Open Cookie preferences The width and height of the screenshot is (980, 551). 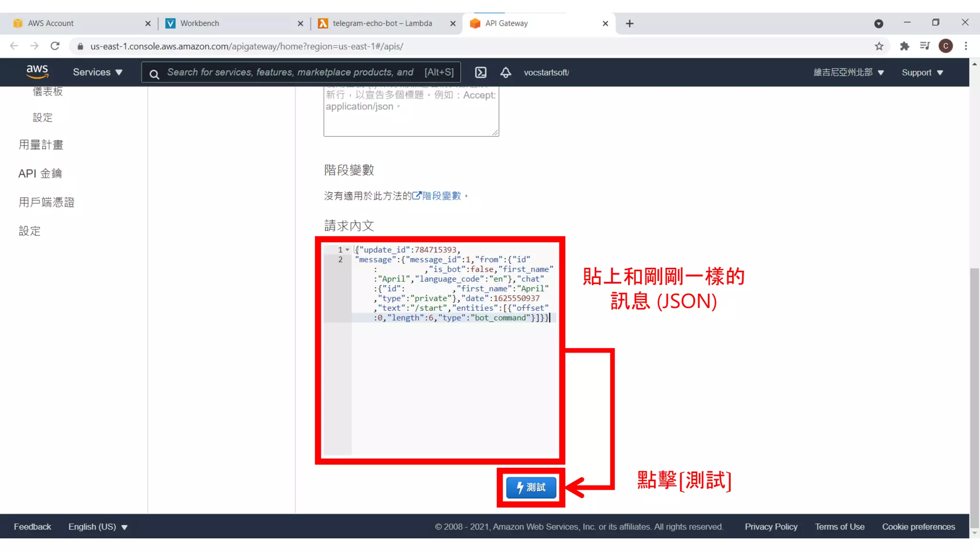tap(918, 527)
